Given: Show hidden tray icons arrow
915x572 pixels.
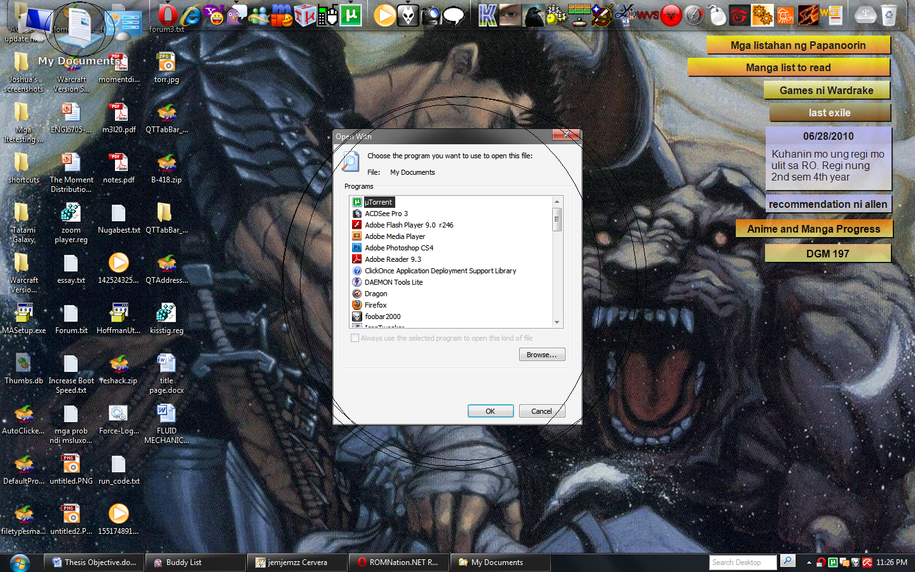Looking at the screenshot, I should 809,563.
